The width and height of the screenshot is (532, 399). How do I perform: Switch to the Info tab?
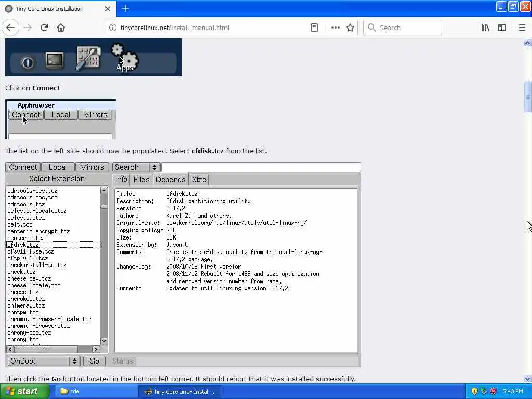coord(121,179)
